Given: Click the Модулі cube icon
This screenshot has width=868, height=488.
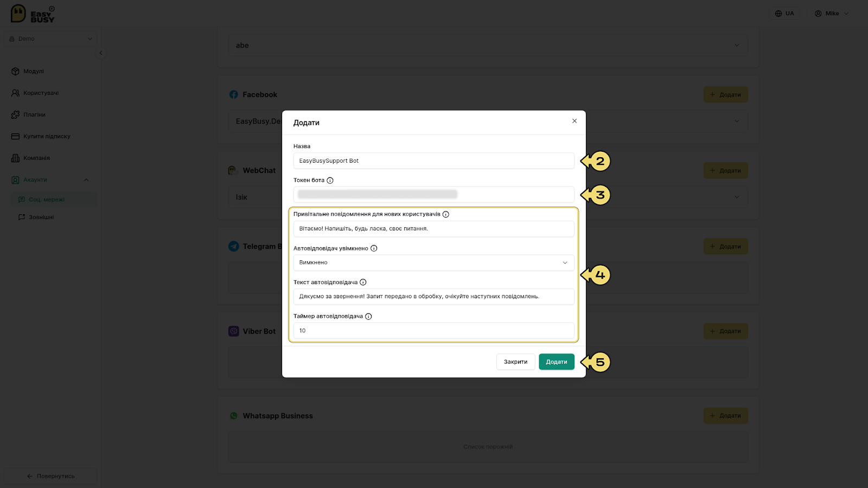Looking at the screenshot, I should [15, 71].
